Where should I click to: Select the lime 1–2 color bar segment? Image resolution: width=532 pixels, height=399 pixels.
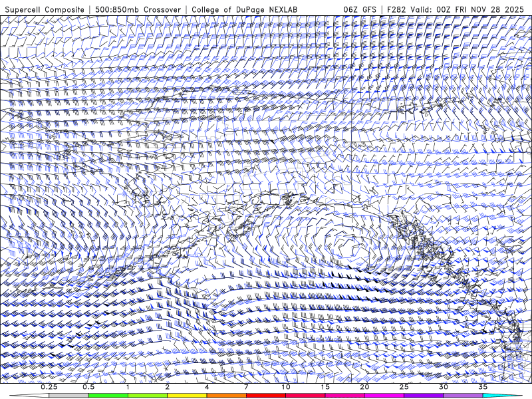pyautogui.click(x=148, y=396)
